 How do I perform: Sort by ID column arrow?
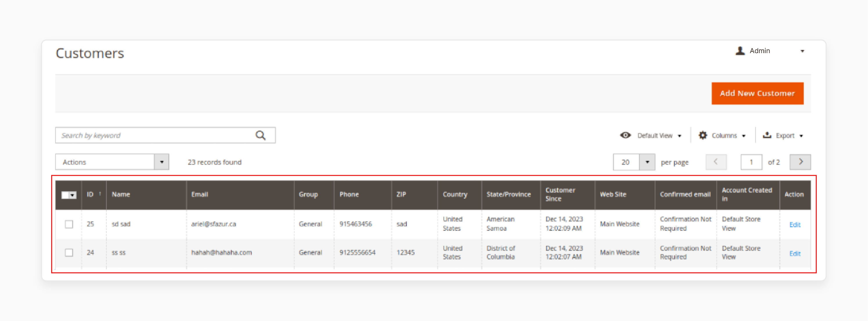[x=100, y=194]
